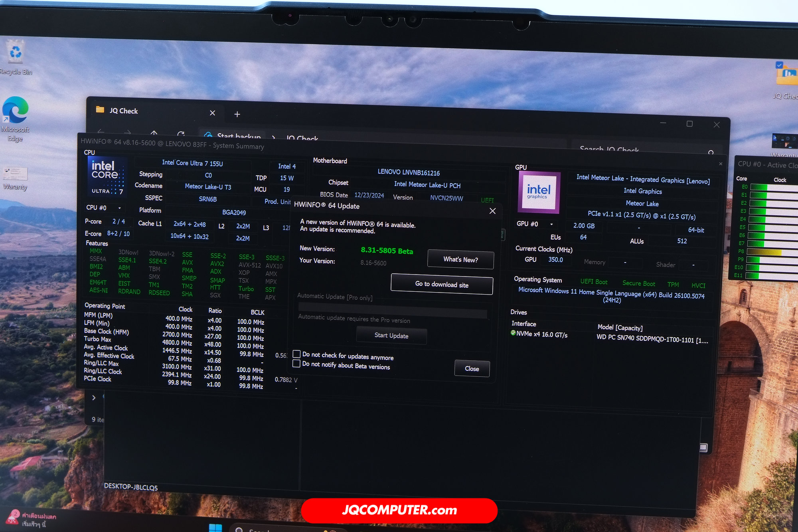The width and height of the screenshot is (798, 532).
Task: Click the What's New? button
Action: pyautogui.click(x=460, y=259)
